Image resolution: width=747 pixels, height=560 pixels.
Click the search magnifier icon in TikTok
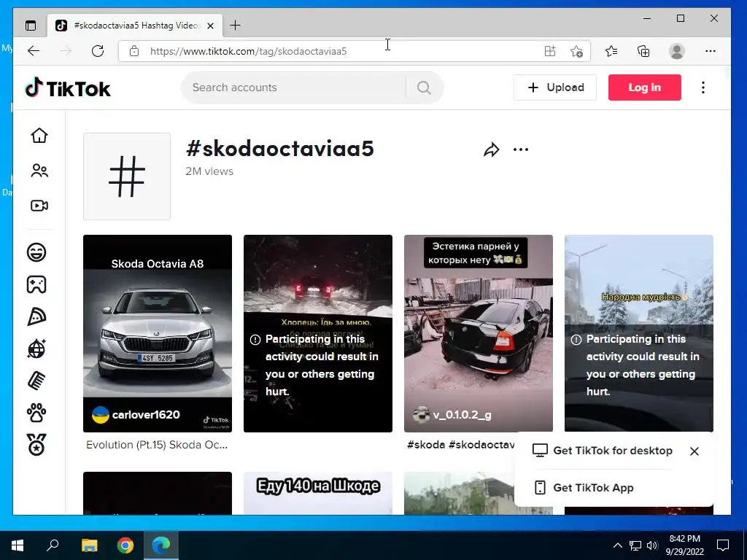click(x=424, y=87)
